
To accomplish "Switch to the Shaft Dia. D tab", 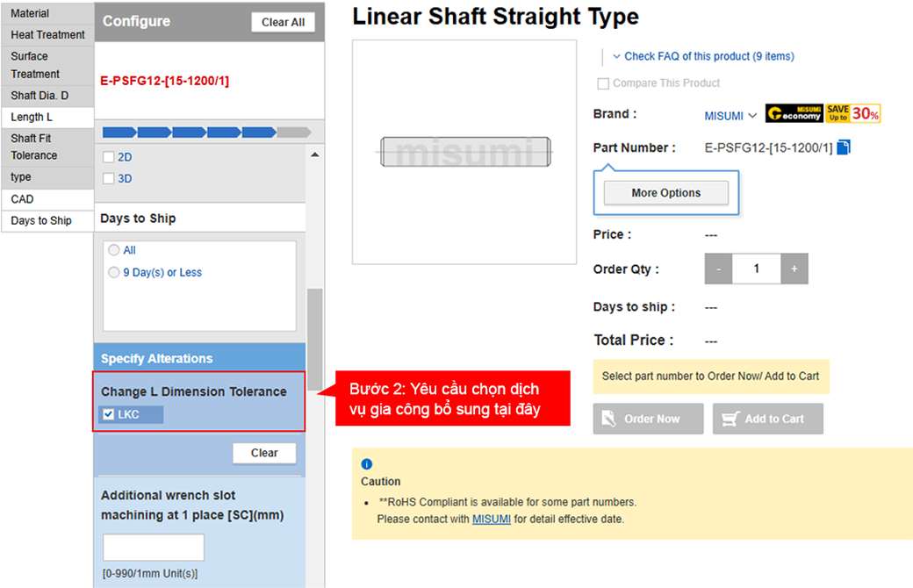I will (x=40, y=96).
